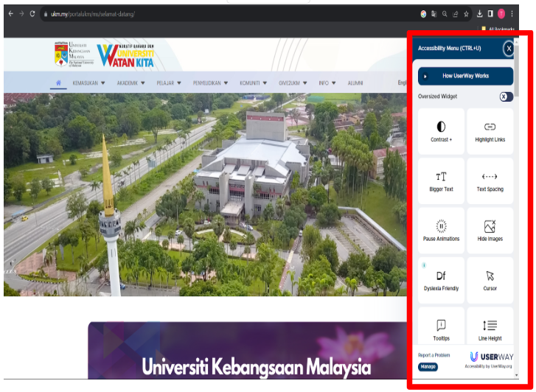Click the Manage button

tap(428, 366)
